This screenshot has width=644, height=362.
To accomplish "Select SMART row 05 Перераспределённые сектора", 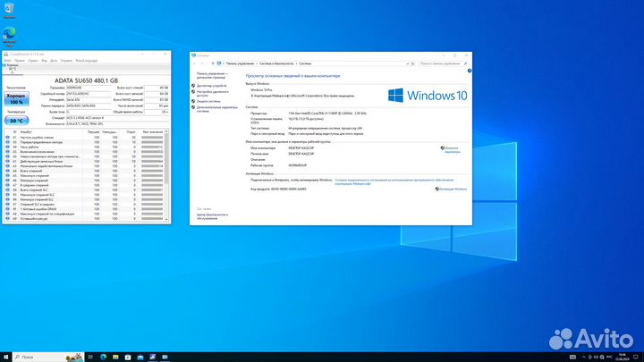I will (84, 142).
